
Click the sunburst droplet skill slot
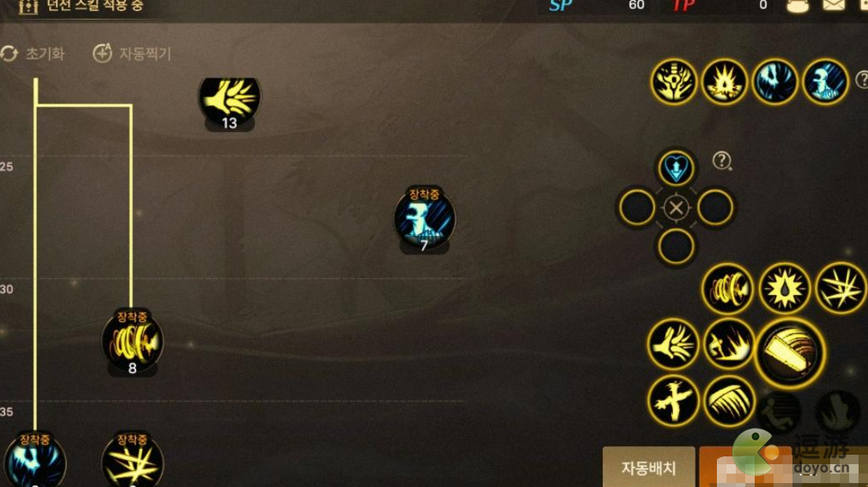(785, 288)
